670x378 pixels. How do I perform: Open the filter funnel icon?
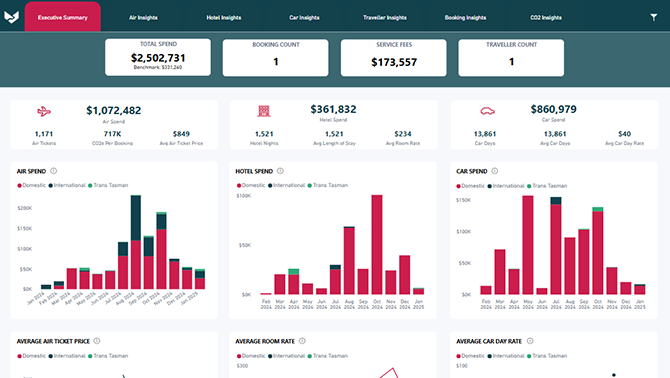click(x=653, y=17)
